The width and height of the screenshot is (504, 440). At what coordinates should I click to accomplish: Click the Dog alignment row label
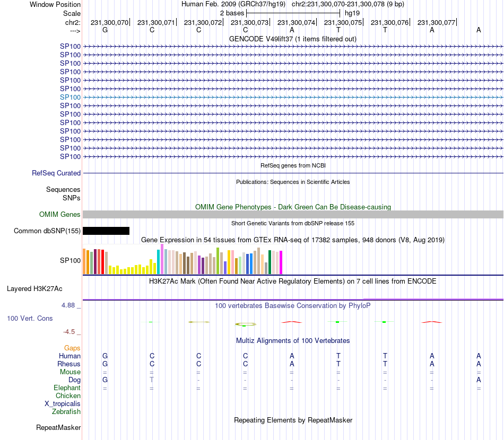[x=75, y=380]
